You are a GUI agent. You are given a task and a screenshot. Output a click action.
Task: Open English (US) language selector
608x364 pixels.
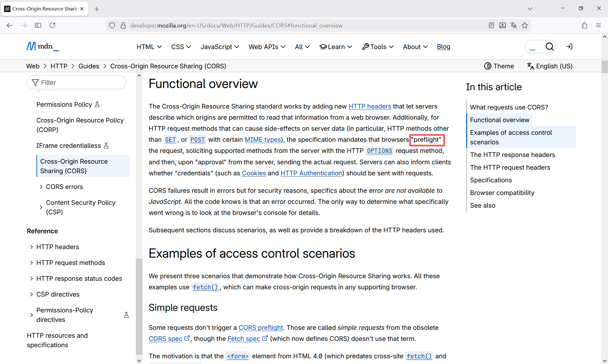[550, 66]
